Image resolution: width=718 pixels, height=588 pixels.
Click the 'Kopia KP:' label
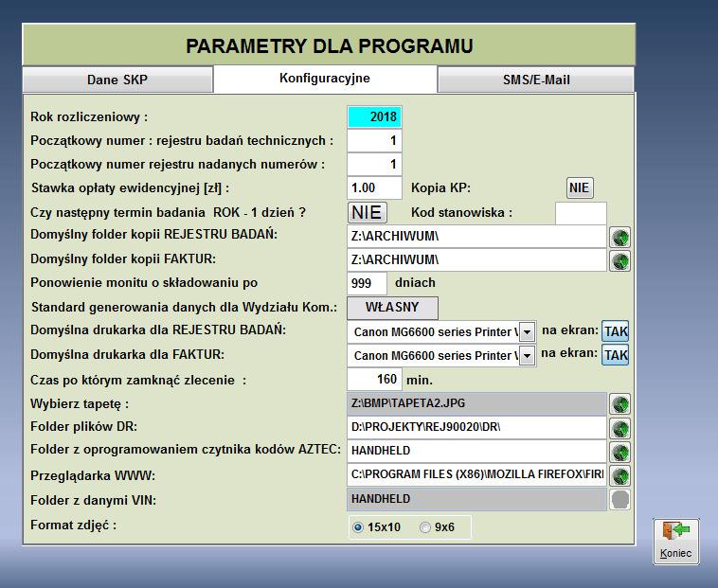441,188
